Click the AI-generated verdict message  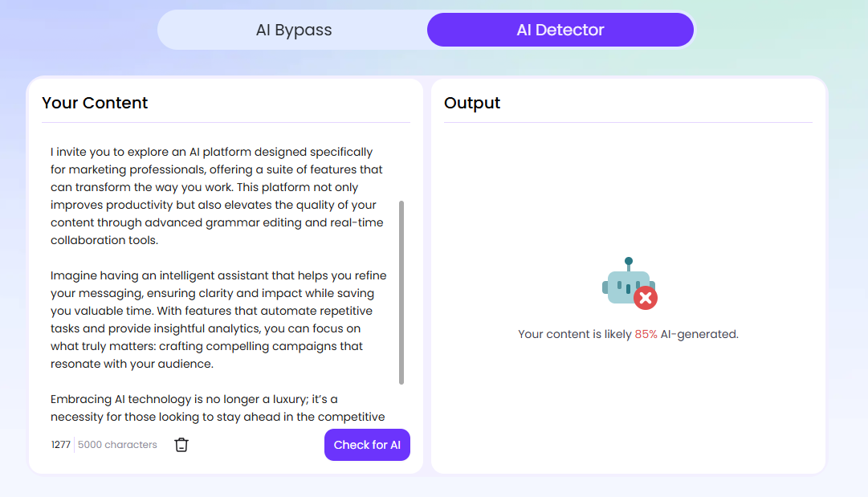pyautogui.click(x=629, y=334)
